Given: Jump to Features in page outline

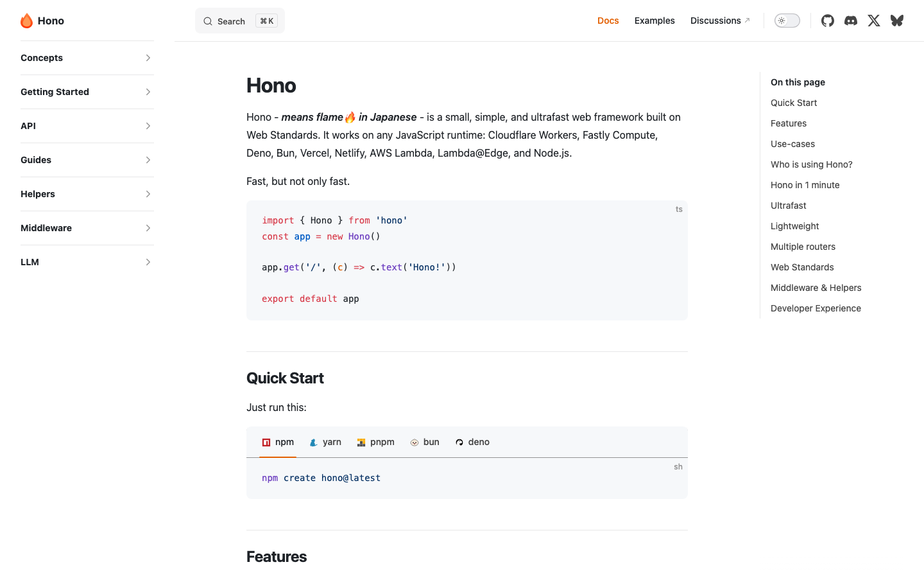Looking at the screenshot, I should pyautogui.click(x=789, y=123).
